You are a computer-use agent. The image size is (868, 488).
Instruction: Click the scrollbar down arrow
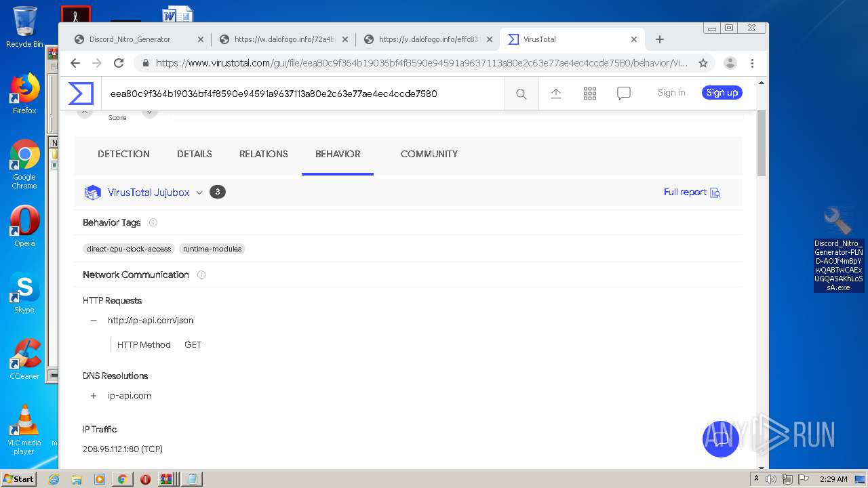pyautogui.click(x=762, y=466)
